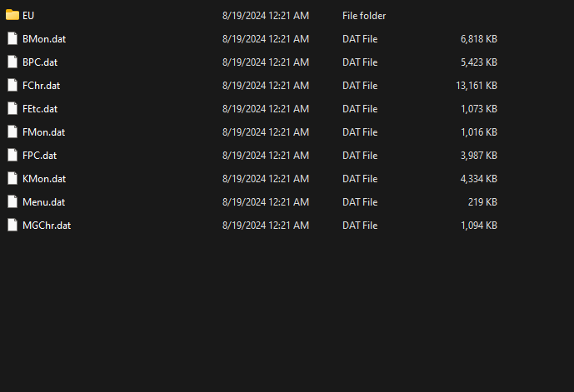Viewport: 574px width, 392px height.
Task: Click the BMon.dat file icon
Action: click(12, 38)
